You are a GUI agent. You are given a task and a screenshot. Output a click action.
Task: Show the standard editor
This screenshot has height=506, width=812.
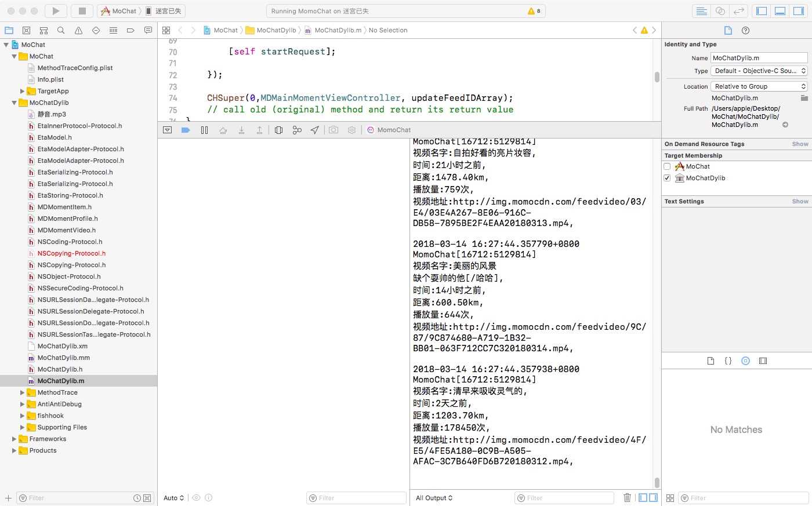701,11
